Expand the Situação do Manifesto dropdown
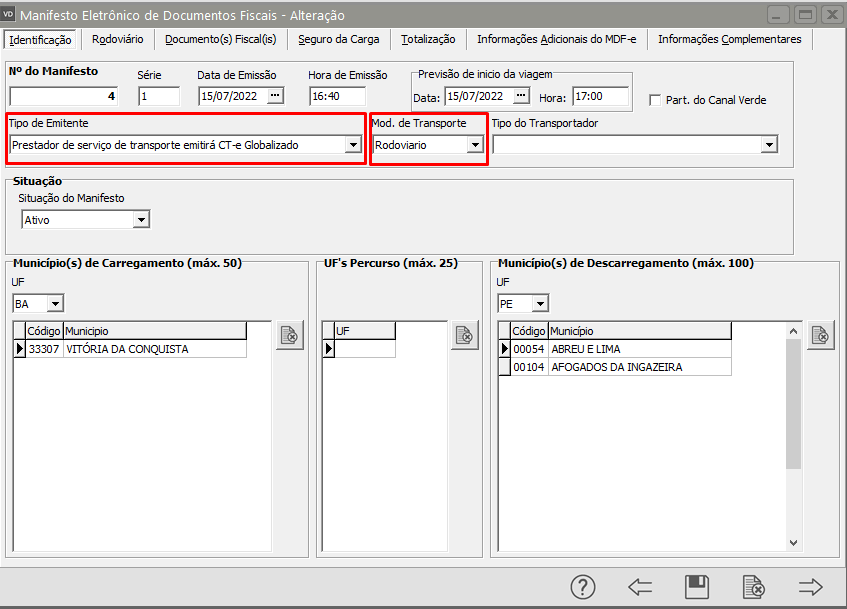847x609 pixels. [x=141, y=220]
